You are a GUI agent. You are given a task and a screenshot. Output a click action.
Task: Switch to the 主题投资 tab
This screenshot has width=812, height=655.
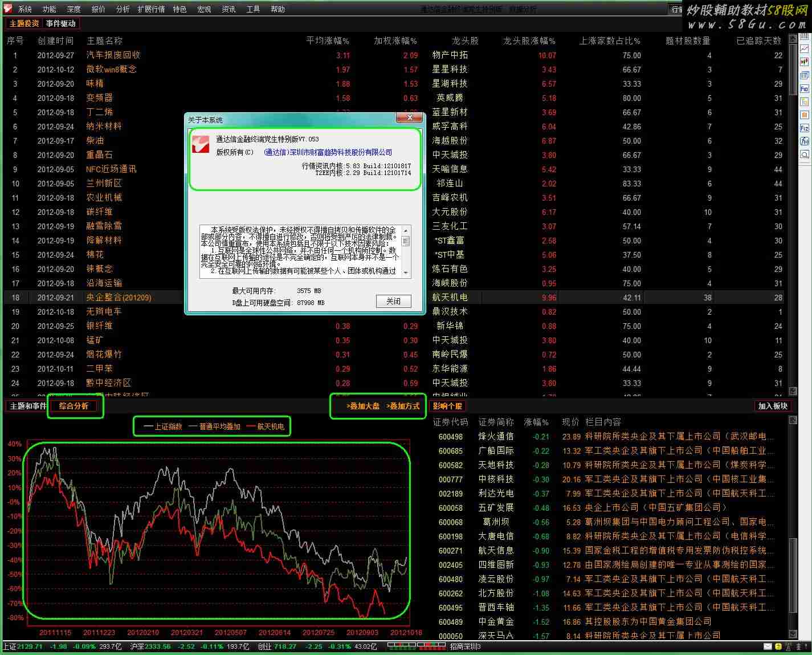pyautogui.click(x=25, y=23)
